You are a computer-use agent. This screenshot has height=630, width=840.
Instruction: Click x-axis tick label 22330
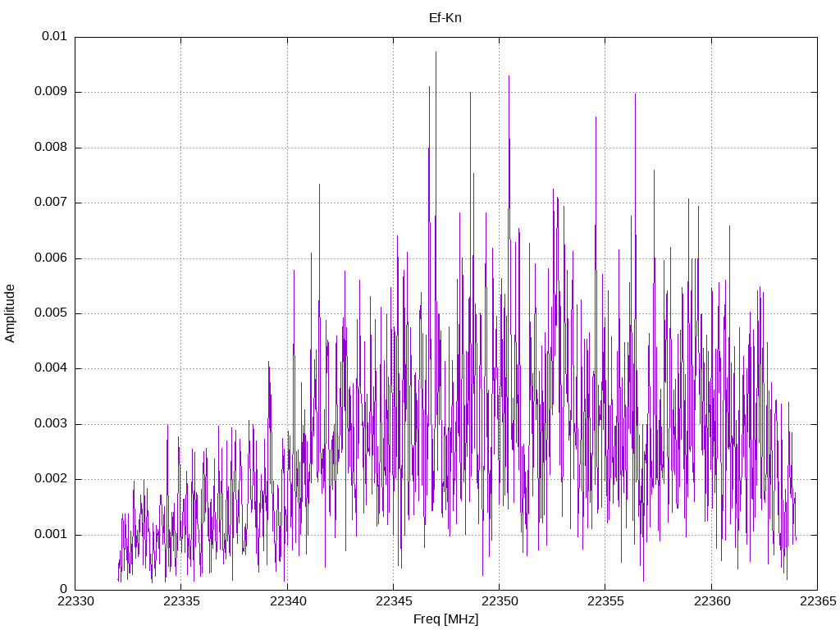[75, 601]
